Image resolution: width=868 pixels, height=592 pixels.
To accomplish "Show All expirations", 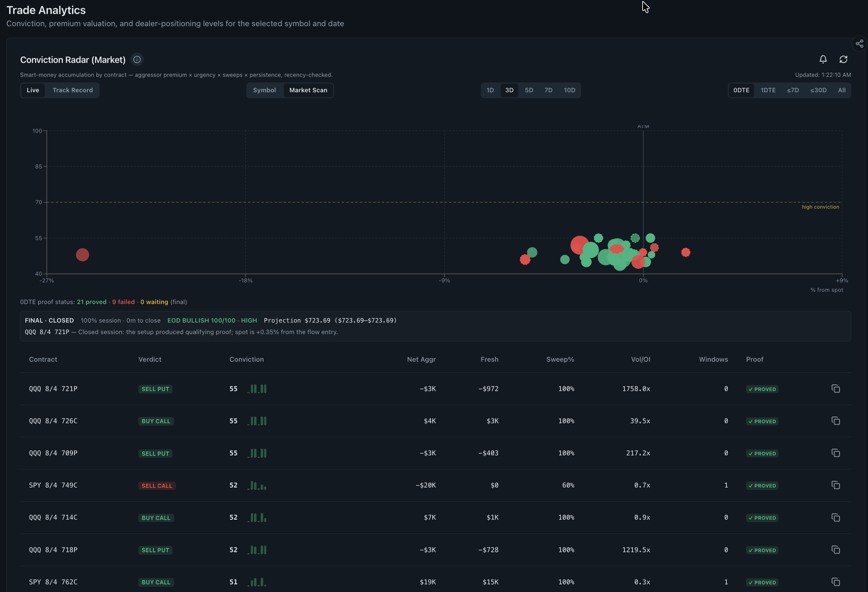I will tap(842, 90).
